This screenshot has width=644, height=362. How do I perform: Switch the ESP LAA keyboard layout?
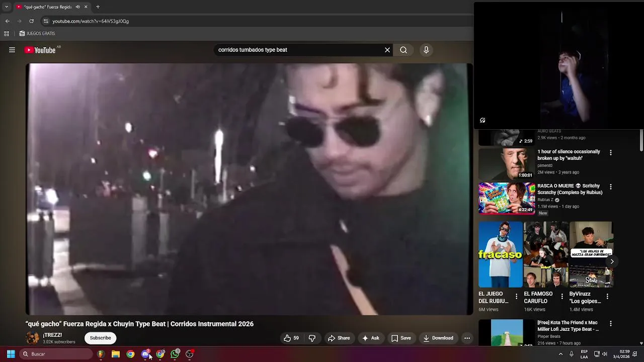(x=584, y=354)
